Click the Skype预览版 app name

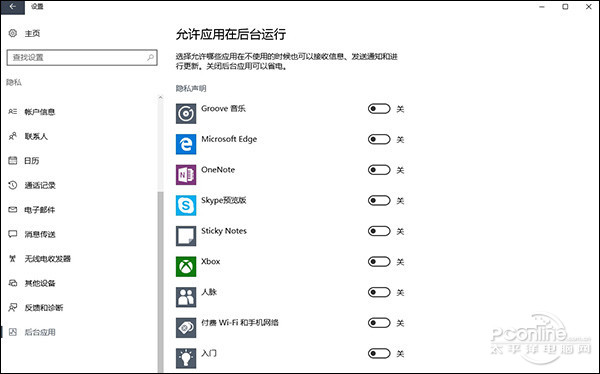(x=224, y=201)
